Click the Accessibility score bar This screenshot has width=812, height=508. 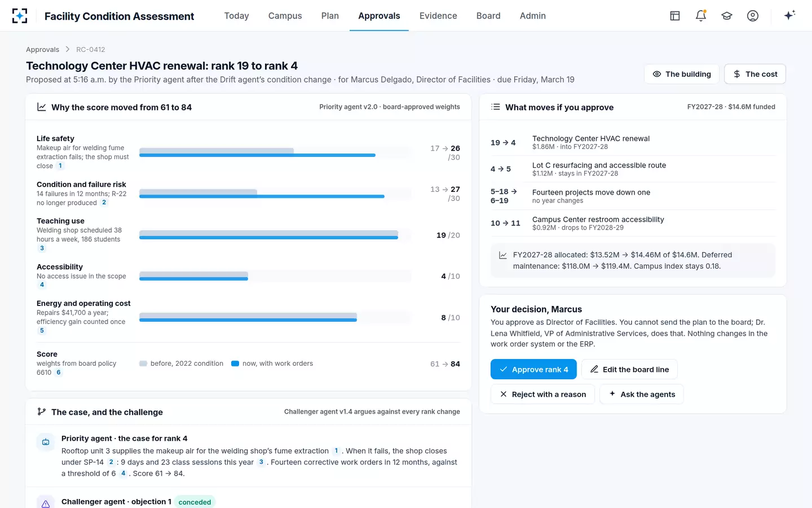point(275,276)
